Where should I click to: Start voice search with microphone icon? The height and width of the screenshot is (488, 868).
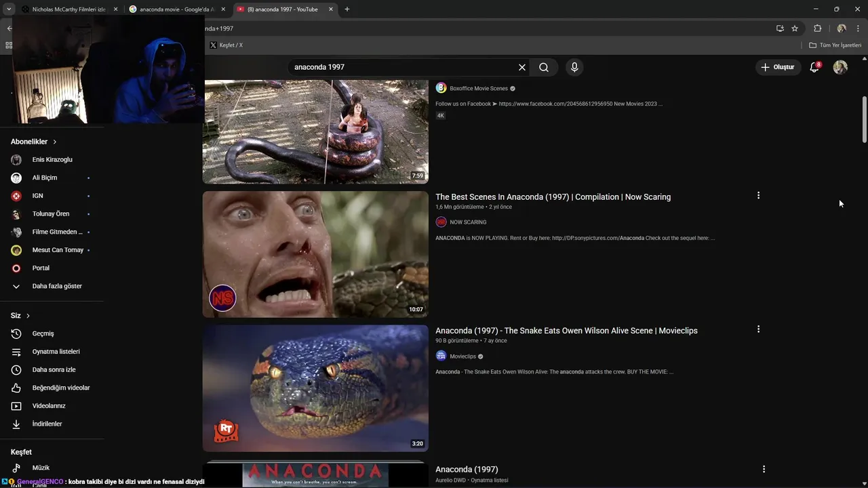click(x=574, y=67)
